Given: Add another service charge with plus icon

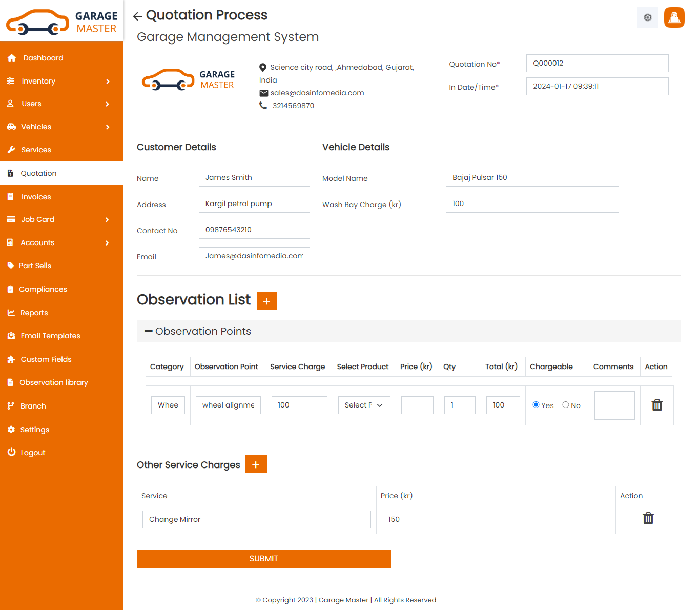Looking at the screenshot, I should pos(256,464).
